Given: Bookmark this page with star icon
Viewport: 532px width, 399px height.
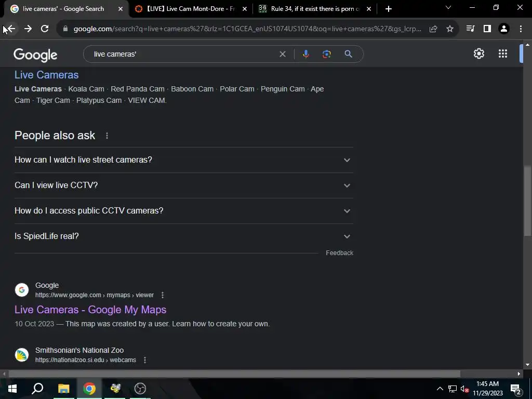Looking at the screenshot, I should 450,29.
